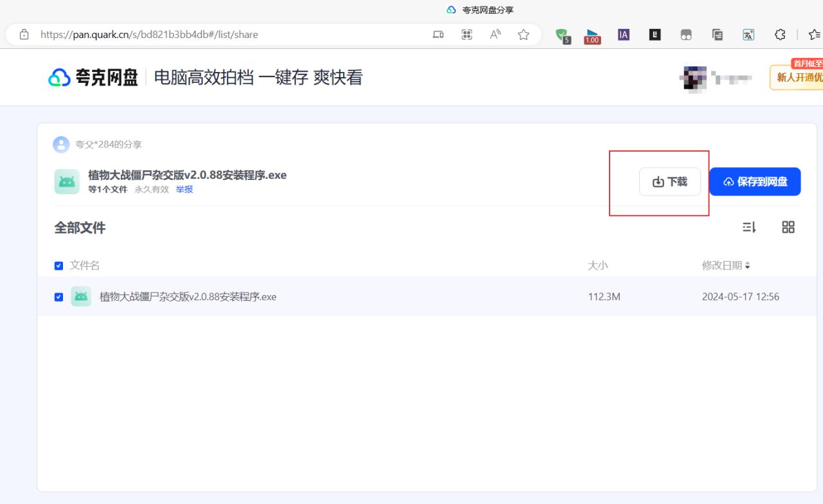The width and height of the screenshot is (823, 504).
Task: Click the 夸克网盘分享 tab title
Action: coord(488,10)
